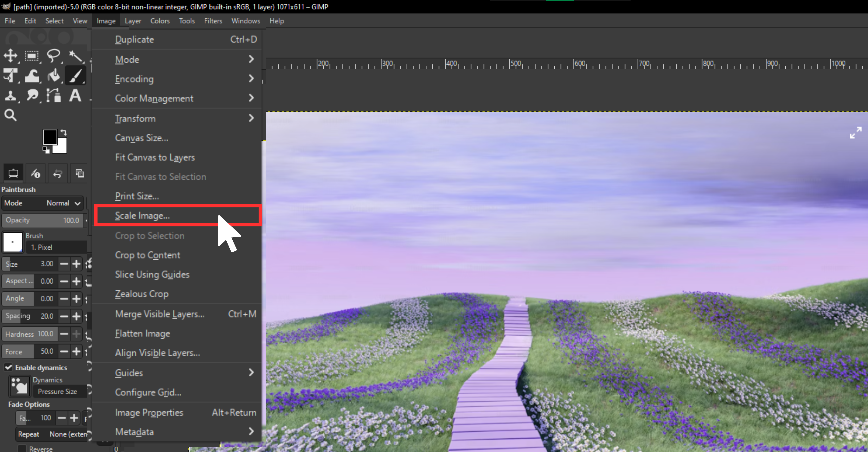Select the Free Select lasso tool
This screenshot has width=868, height=452.
click(53, 56)
